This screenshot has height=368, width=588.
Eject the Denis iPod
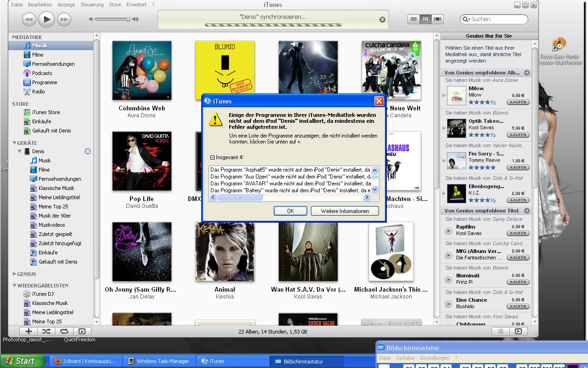88,151
